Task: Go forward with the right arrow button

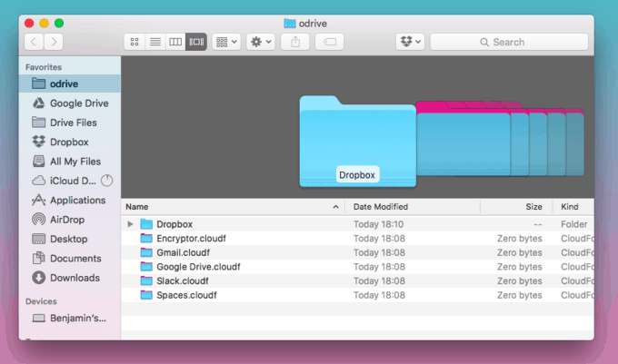Action: coord(54,42)
